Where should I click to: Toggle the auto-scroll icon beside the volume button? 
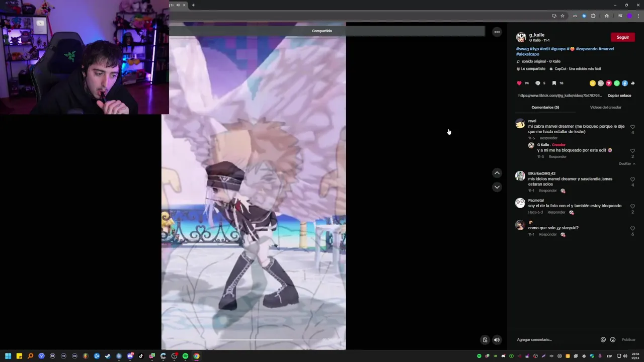(485, 340)
